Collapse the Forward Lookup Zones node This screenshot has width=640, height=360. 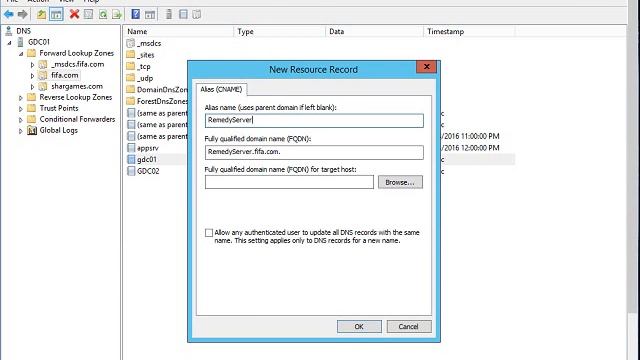point(21,53)
